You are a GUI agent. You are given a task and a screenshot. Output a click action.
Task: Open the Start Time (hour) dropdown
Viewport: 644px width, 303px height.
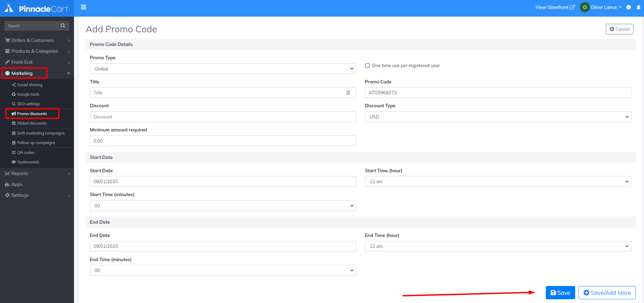click(498, 181)
